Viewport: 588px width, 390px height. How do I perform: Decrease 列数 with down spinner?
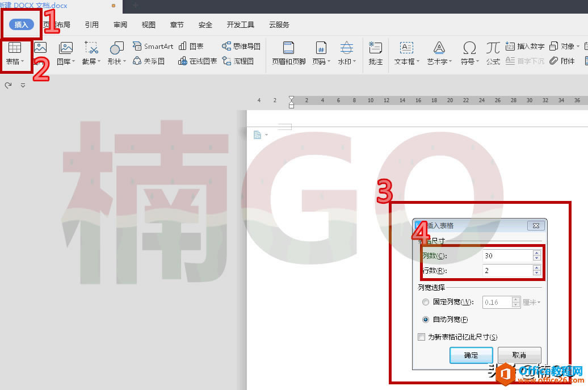[x=536, y=258]
